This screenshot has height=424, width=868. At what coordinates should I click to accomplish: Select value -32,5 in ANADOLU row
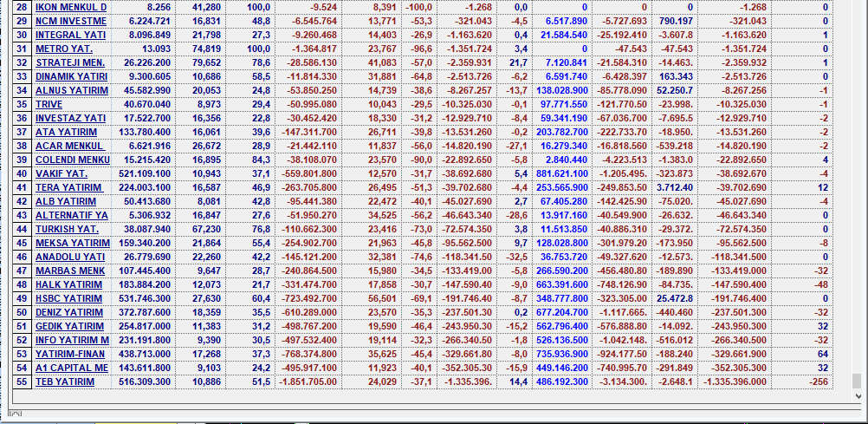518,257
